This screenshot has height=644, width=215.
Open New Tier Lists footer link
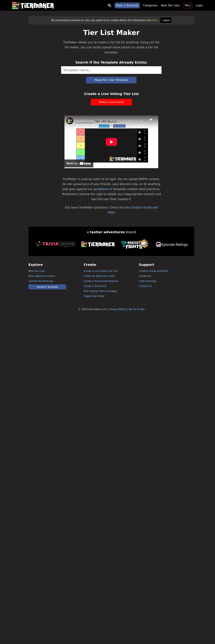coord(37,271)
